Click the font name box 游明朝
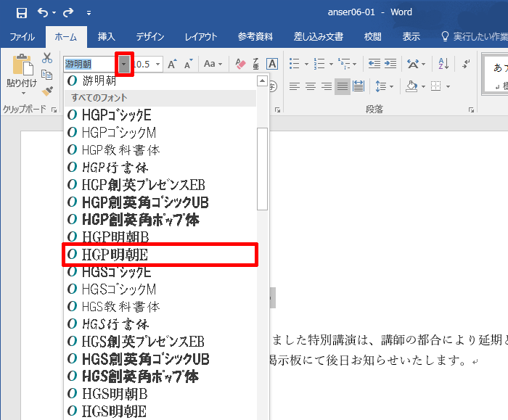Image resolution: width=508 pixels, height=420 pixels. [x=89, y=64]
